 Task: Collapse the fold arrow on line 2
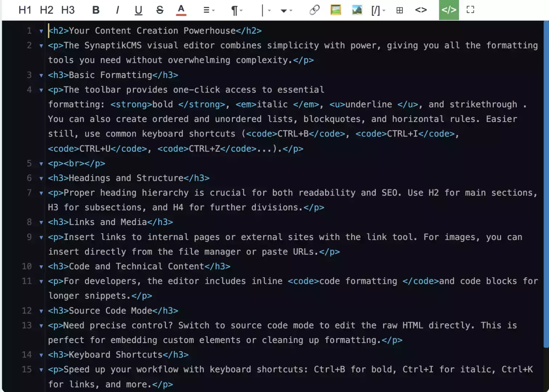(41, 46)
